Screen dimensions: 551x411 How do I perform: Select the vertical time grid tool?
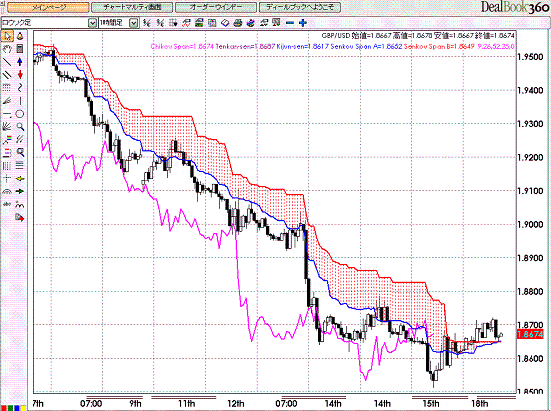[7, 165]
